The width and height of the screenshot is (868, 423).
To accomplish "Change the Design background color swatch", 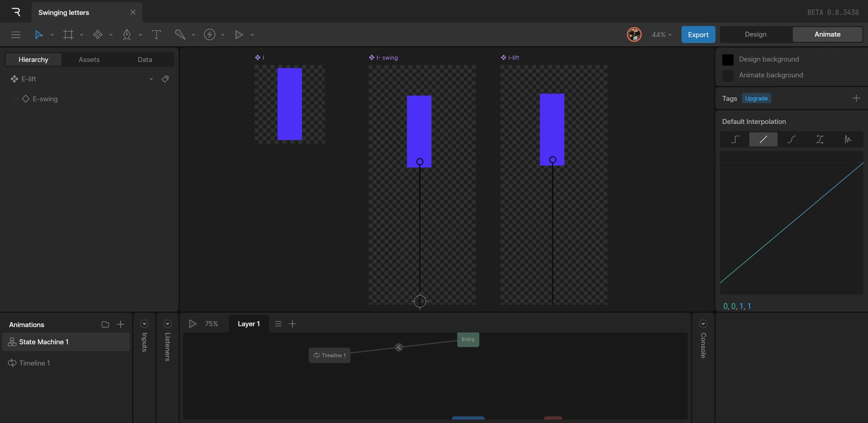I will click(728, 60).
